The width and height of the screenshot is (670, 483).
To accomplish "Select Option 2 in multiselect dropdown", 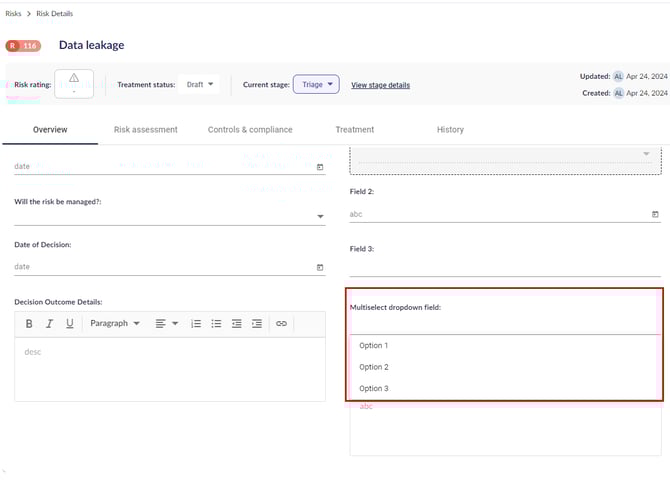I will tap(374, 367).
